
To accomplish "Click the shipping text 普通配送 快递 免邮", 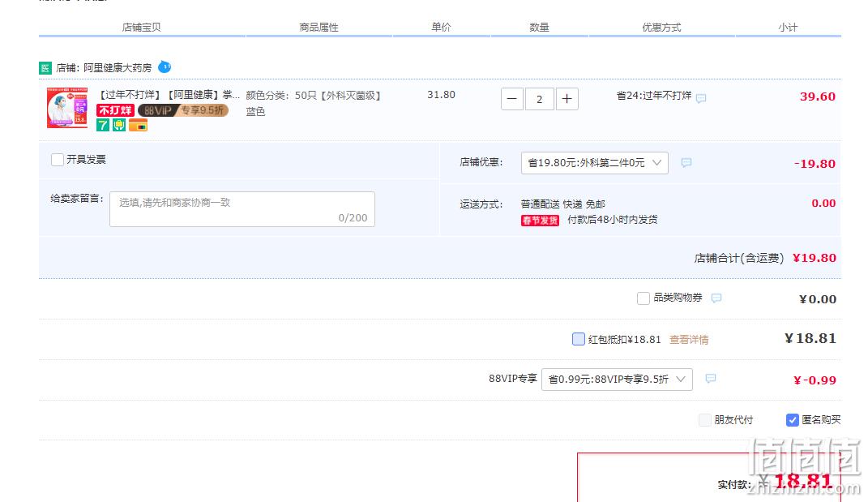I will [x=563, y=204].
